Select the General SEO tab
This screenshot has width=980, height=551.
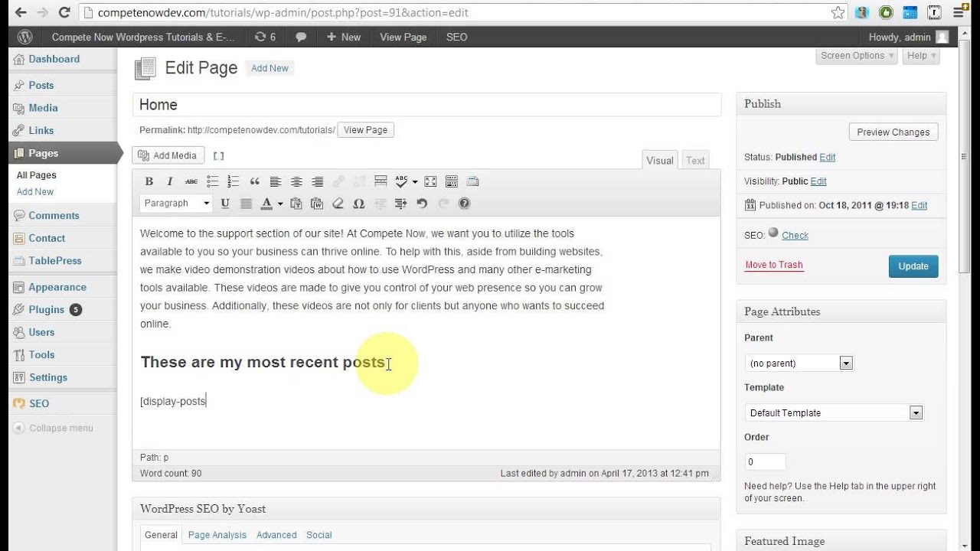coord(161,535)
